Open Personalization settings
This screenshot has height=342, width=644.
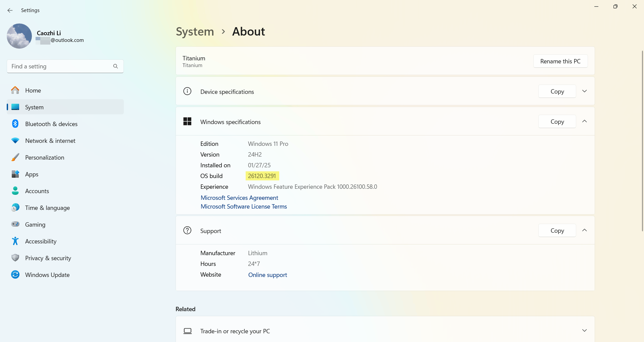tap(65, 157)
